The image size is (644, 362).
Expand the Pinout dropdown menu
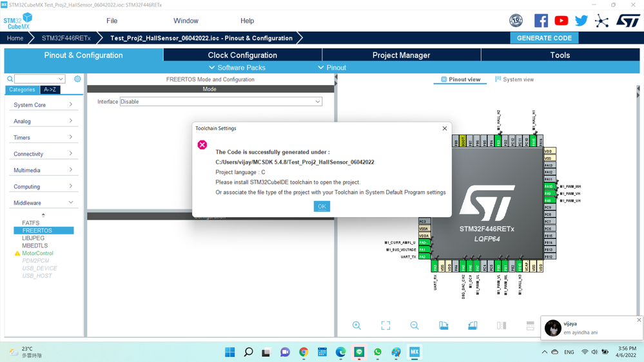point(332,67)
